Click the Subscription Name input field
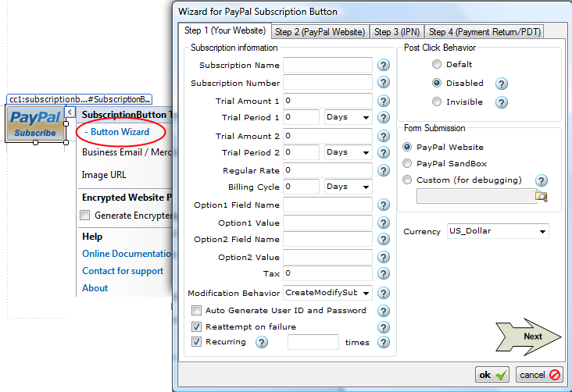The height and width of the screenshot is (392, 572). click(327, 65)
